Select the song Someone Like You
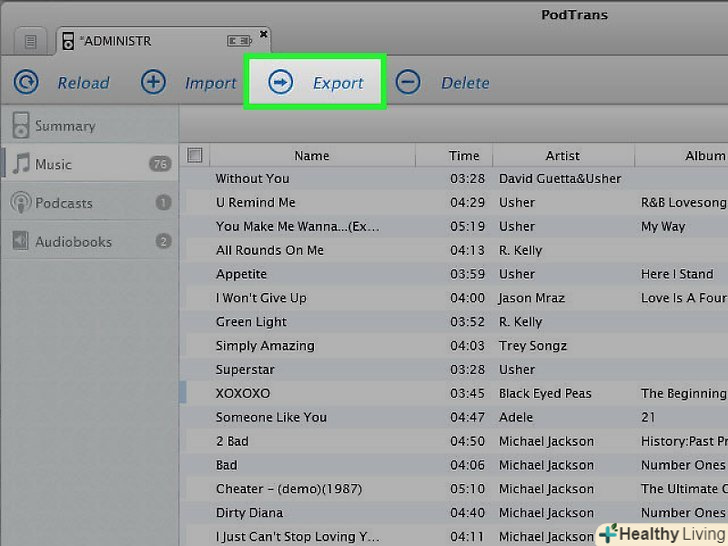This screenshot has width=728, height=546. (271, 417)
